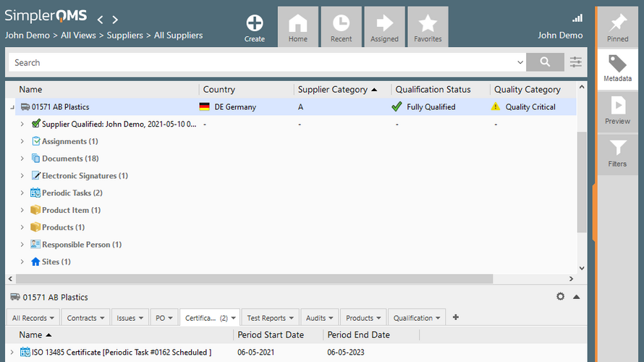Click the Electronic Signatures pen icon
Screen dimensions: 644x362
tap(35, 175)
